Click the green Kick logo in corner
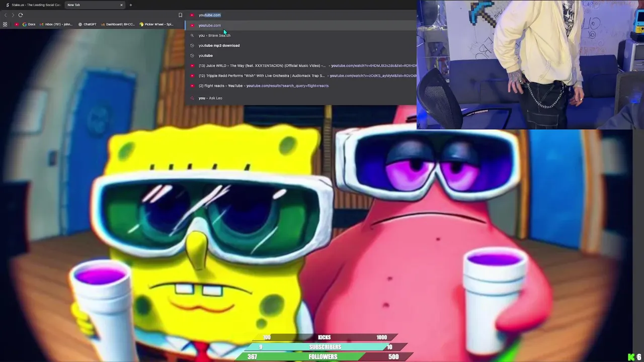Image resolution: width=644 pixels, height=362 pixels. click(x=631, y=357)
